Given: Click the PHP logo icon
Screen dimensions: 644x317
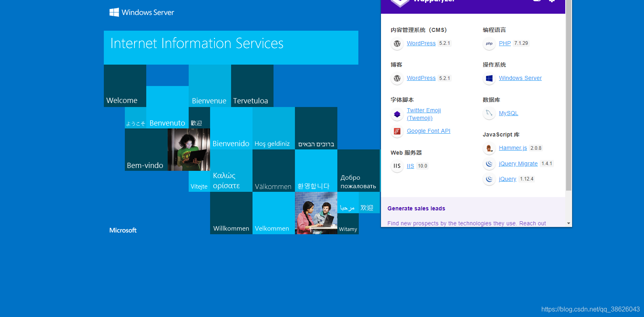Looking at the screenshot, I should click(x=489, y=44).
